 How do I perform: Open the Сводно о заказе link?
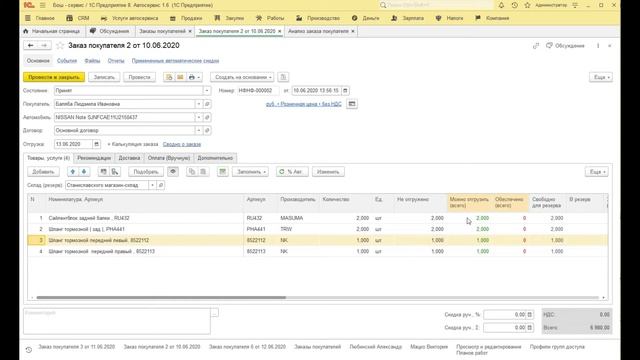[x=182, y=144]
